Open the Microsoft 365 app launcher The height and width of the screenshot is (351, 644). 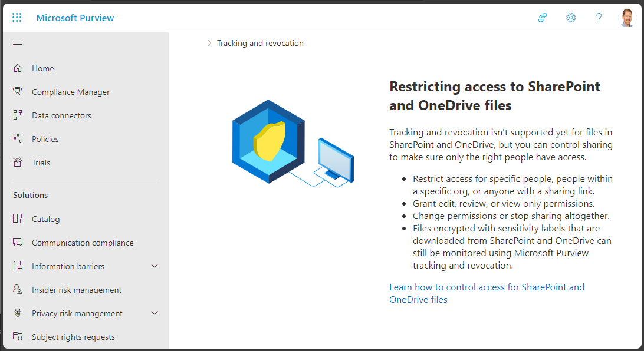click(17, 17)
